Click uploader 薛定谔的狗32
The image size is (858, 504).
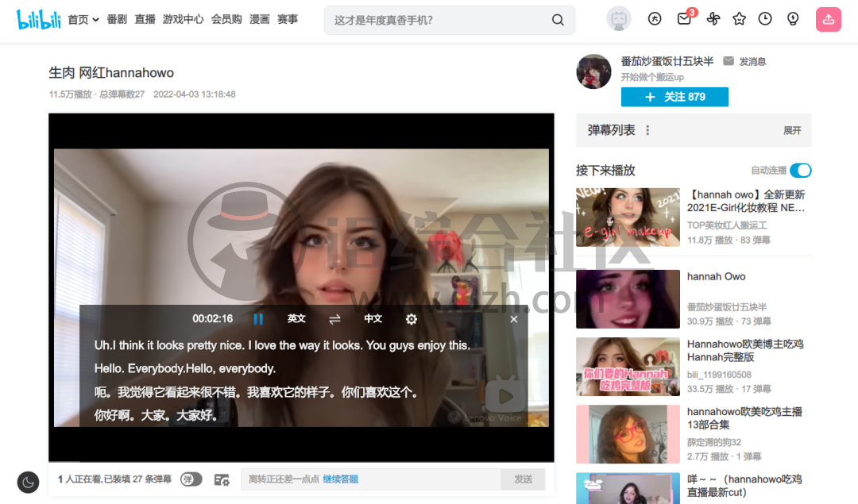pyautogui.click(x=714, y=442)
